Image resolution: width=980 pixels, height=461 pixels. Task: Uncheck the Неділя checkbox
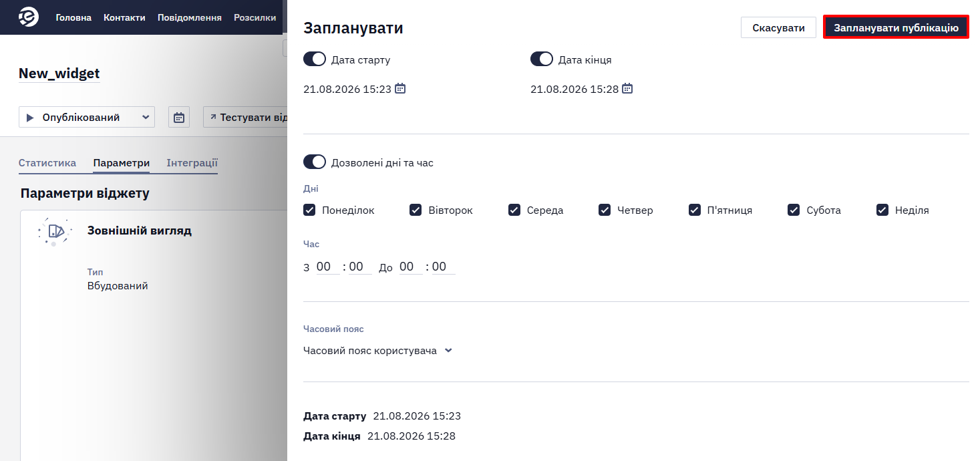pos(882,210)
